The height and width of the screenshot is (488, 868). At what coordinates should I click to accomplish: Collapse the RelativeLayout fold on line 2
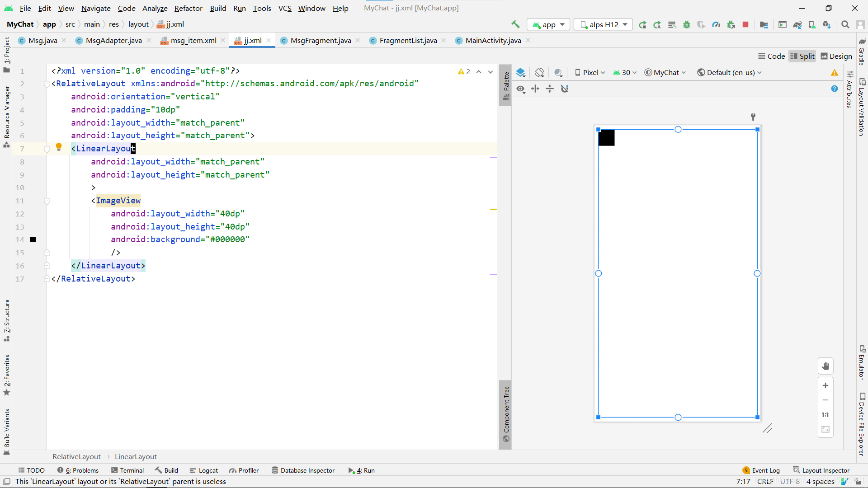point(47,84)
